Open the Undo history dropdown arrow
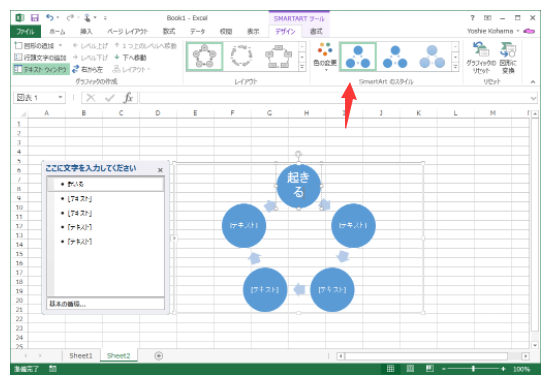Screen dimensions: 550x382 58,18
